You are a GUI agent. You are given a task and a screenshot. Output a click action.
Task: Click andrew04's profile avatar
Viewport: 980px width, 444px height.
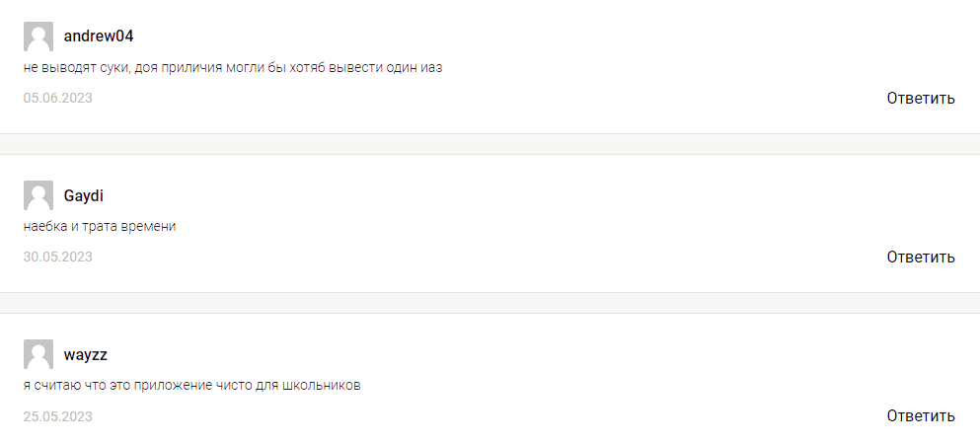(38, 37)
